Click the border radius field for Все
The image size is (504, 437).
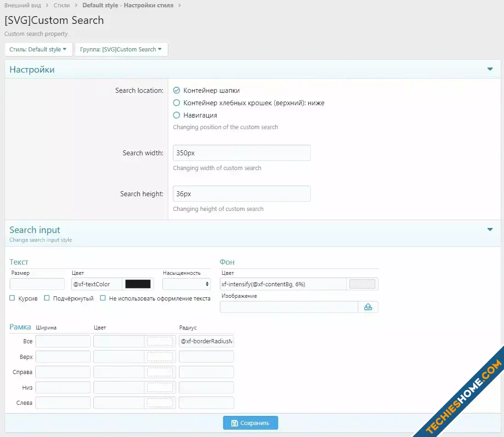pyautogui.click(x=206, y=341)
